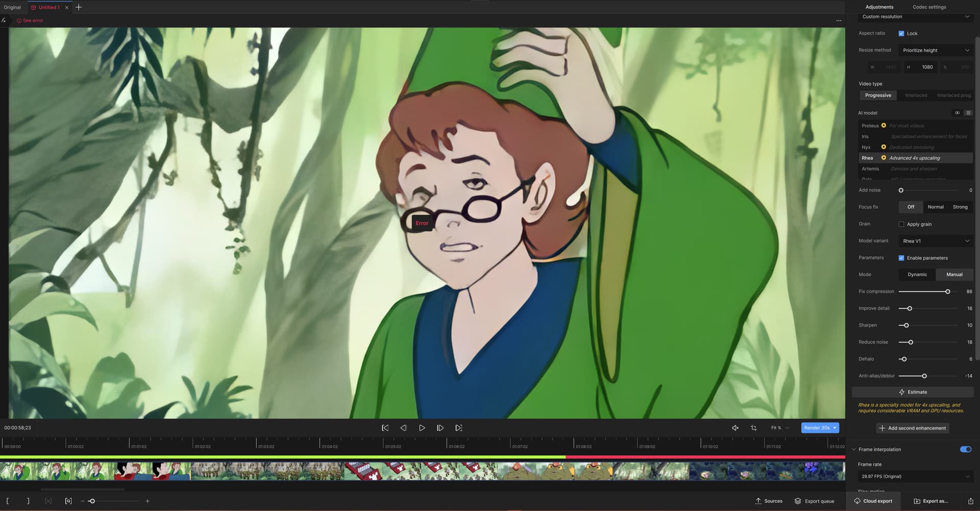The height and width of the screenshot is (511, 980).
Task: Open the Resize method dropdown
Action: click(936, 50)
